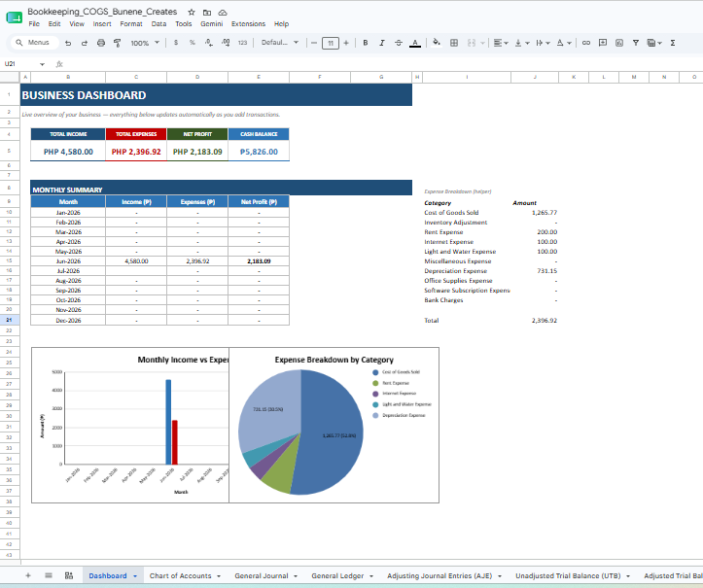Open the Extensions menu
The image size is (703, 588).
pos(248,23)
